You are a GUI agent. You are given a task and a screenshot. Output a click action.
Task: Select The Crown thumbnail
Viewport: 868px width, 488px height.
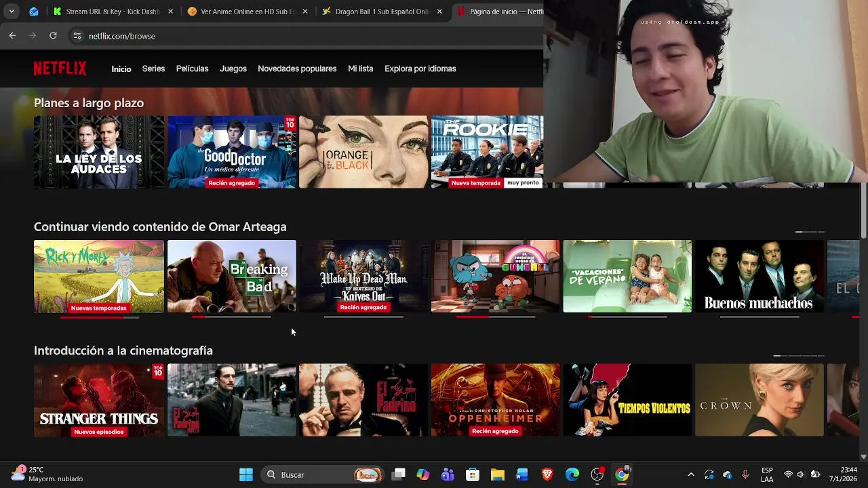click(x=759, y=400)
